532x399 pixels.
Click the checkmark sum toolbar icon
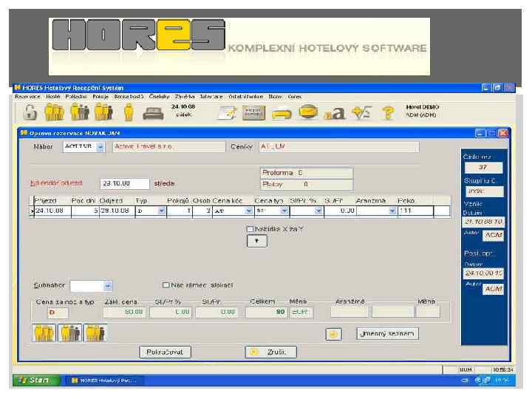361,112
